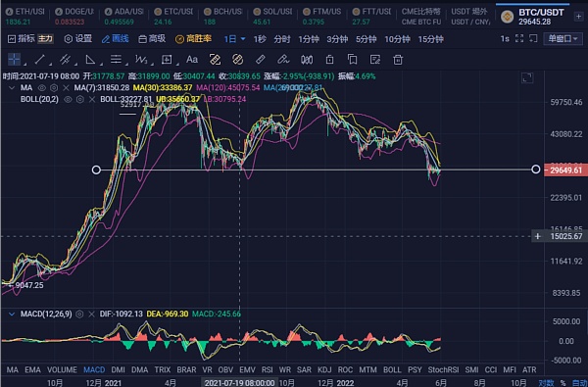
Task: Select the crosshair cursor drawing tool
Action: 15,59
